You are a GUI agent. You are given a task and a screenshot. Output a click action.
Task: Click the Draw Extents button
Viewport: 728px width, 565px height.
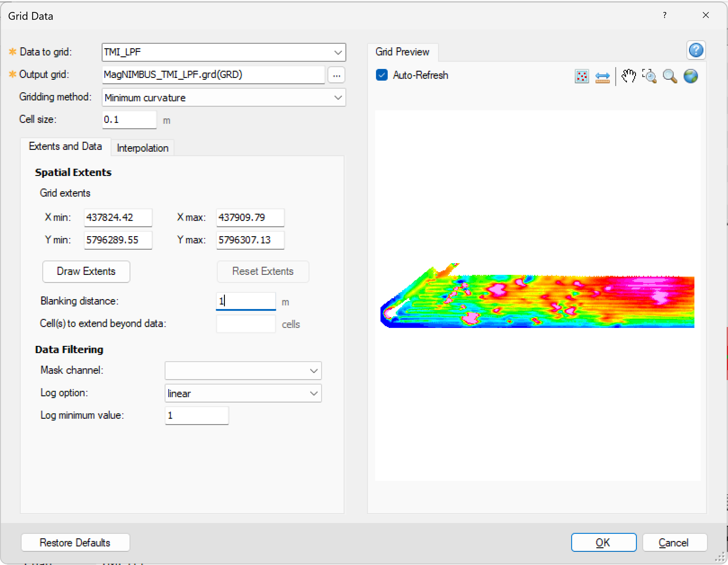click(x=86, y=272)
